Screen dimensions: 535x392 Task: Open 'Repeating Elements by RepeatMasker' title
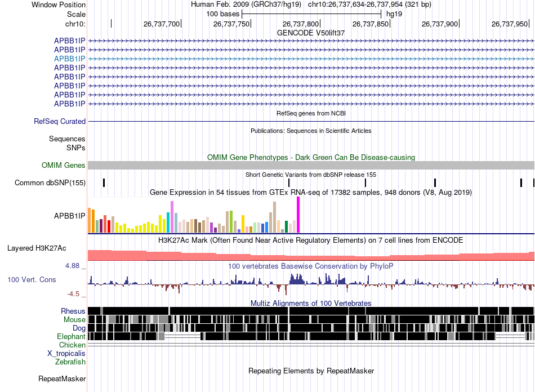[x=311, y=371]
